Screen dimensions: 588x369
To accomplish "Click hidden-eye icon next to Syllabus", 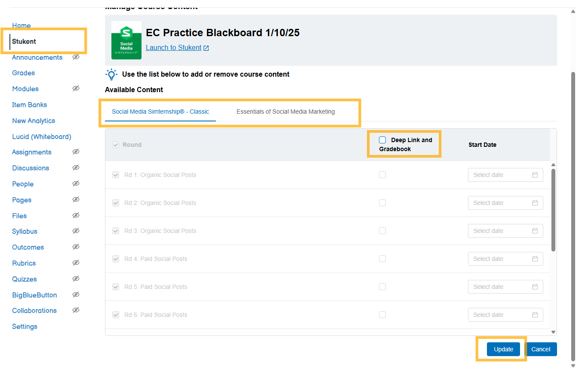I will click(x=76, y=231).
